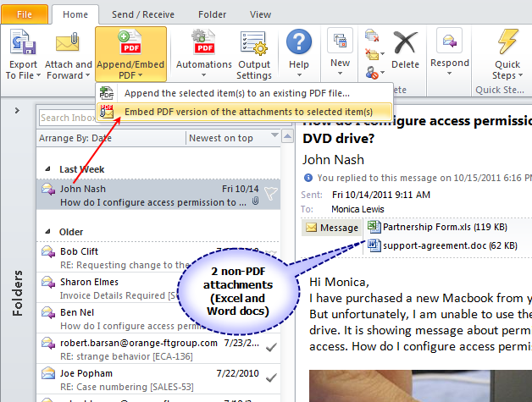
Task: Click the paperclip icon on the John Nash email
Action: click(x=255, y=201)
